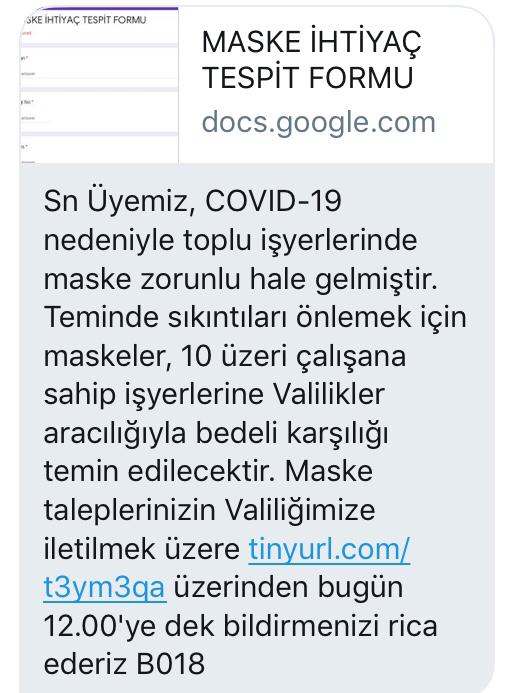517x693 pixels.
Task: Open the Google Forms preview thumbnail
Action: click(x=99, y=85)
